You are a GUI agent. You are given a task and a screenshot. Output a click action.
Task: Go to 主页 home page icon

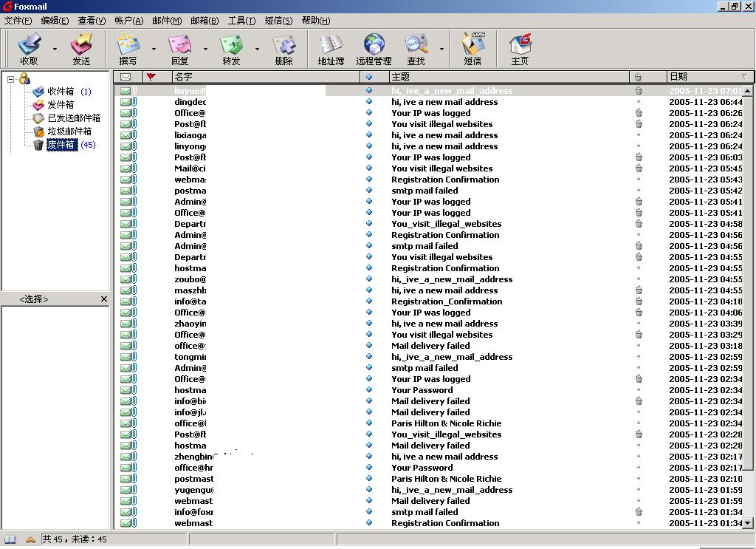(x=520, y=49)
